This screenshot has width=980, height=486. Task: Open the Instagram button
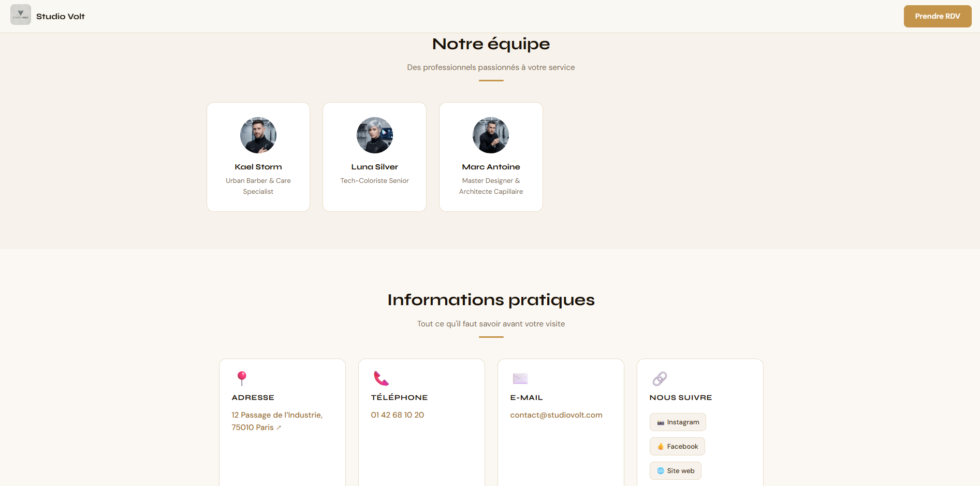[678, 422]
